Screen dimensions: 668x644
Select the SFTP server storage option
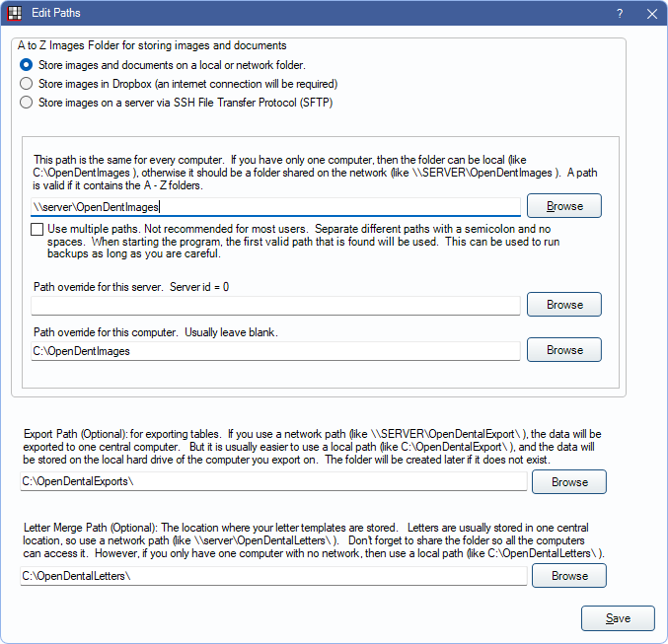point(27,103)
